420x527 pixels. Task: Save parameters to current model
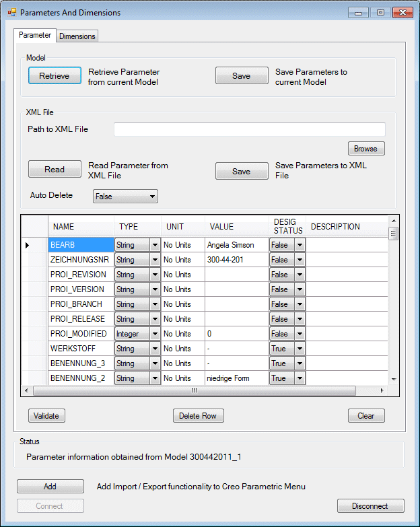pos(241,76)
